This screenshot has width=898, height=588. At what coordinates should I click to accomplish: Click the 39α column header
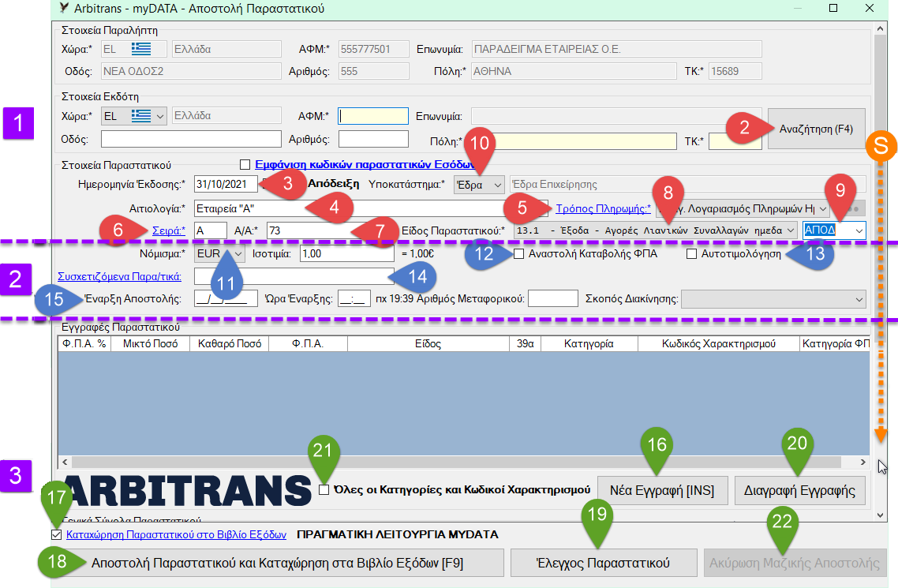point(526,343)
